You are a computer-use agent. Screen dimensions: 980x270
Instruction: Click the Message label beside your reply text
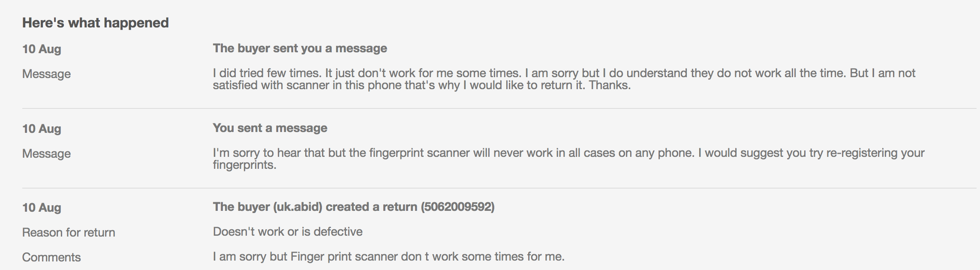tap(46, 153)
